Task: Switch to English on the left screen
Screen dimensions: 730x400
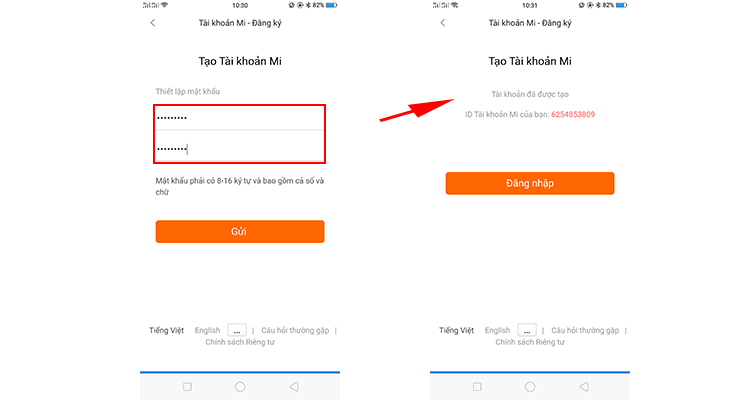Action: point(207,330)
